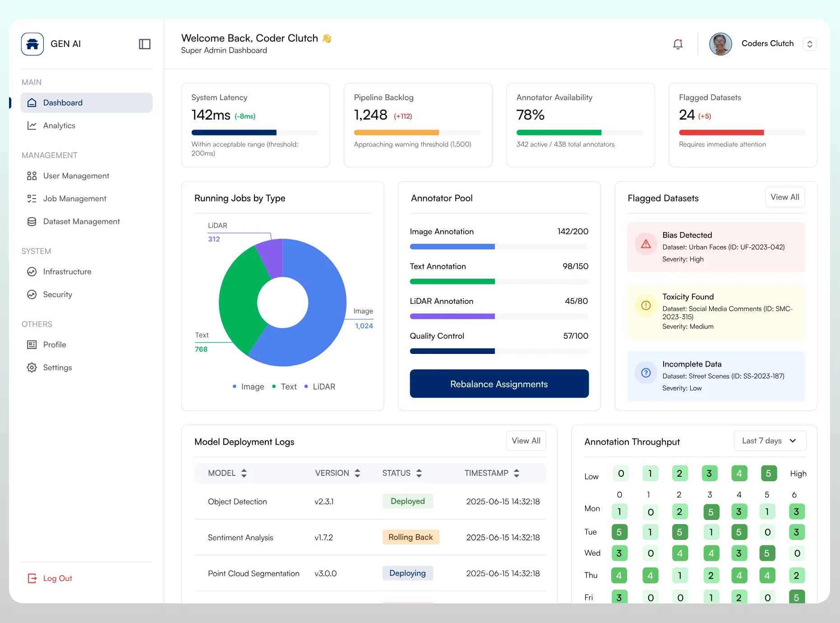Toggle the LiDAR legend item in pie chart
Viewport: 840px width, 623px height.
(320, 386)
